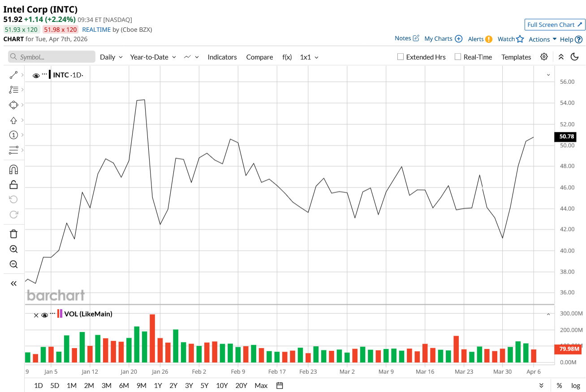Image resolution: width=586 pixels, height=392 pixels.
Task: Open Help question mark
Action: coord(579,39)
